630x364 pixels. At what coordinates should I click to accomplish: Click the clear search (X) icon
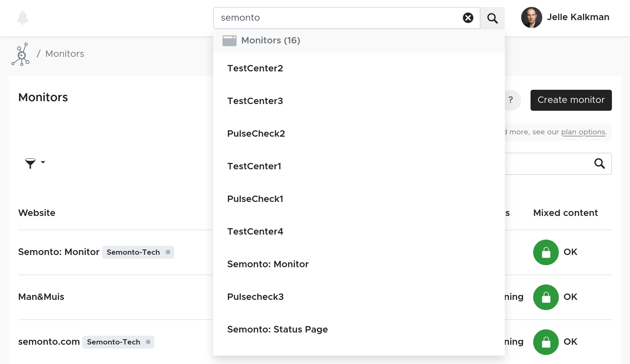468,18
